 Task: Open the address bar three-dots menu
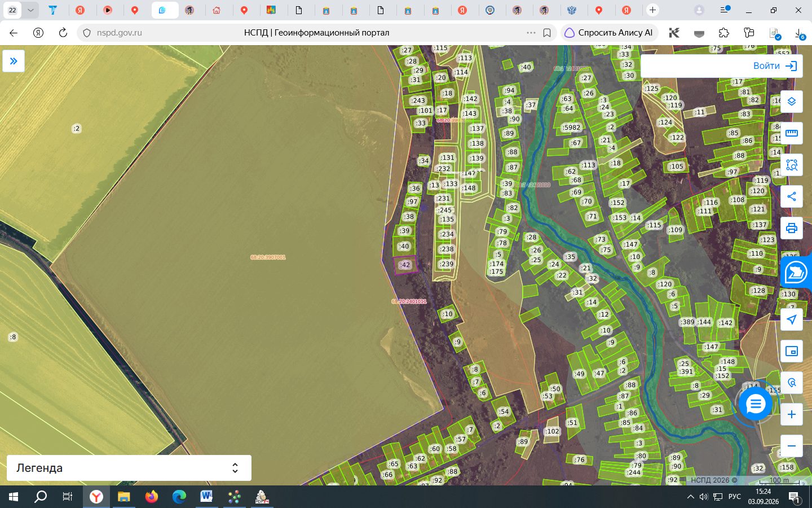click(x=531, y=33)
